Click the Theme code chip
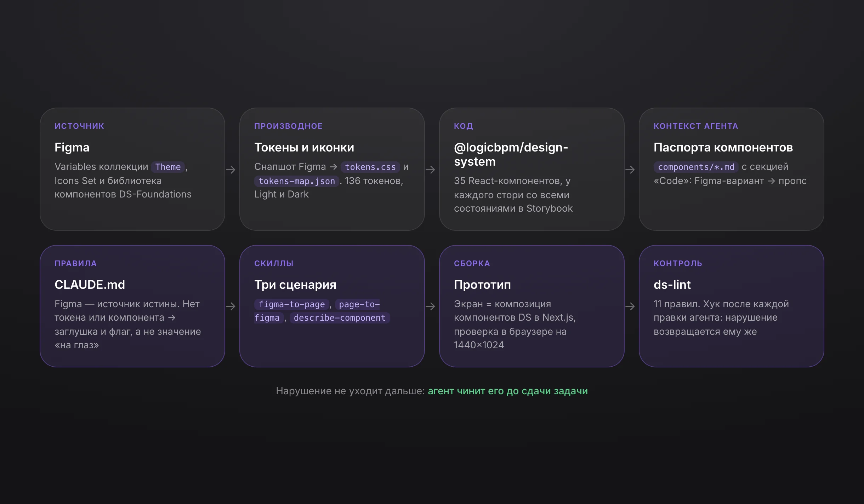The width and height of the screenshot is (864, 504). tap(168, 167)
